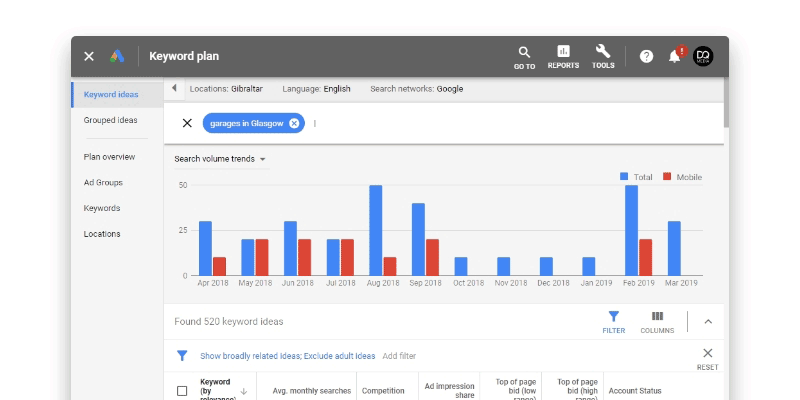Open Locations in the sidebar

pos(102,234)
